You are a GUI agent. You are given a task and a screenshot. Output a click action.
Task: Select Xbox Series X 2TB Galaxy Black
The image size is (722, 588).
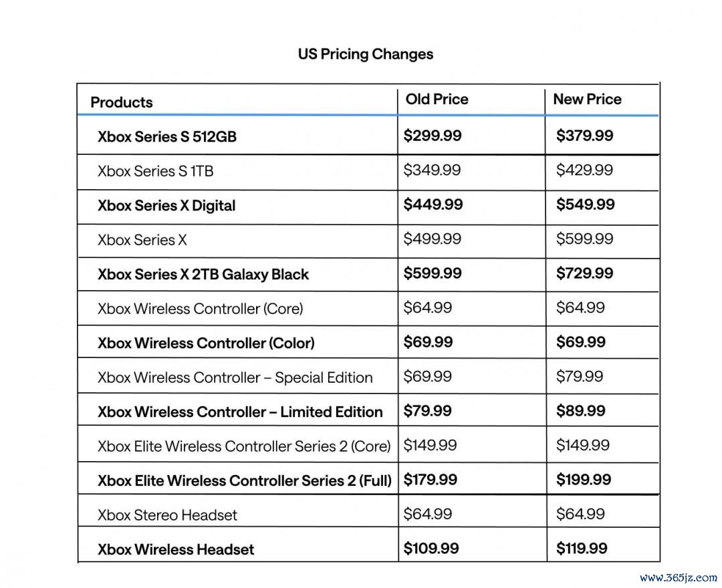203,275
